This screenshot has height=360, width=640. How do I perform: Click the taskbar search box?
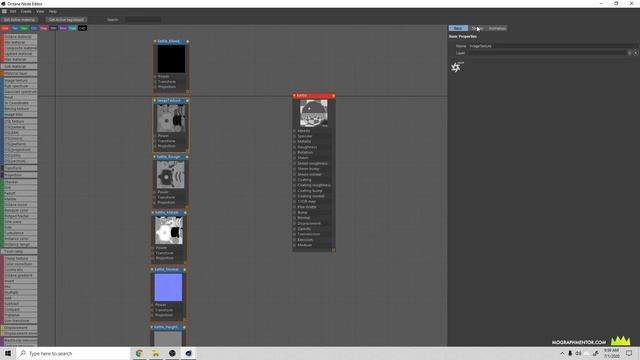[73, 353]
